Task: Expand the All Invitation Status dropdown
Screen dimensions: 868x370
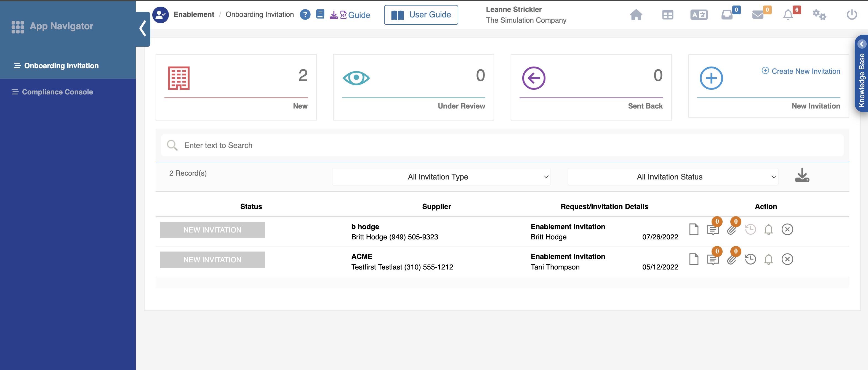Action: point(673,177)
